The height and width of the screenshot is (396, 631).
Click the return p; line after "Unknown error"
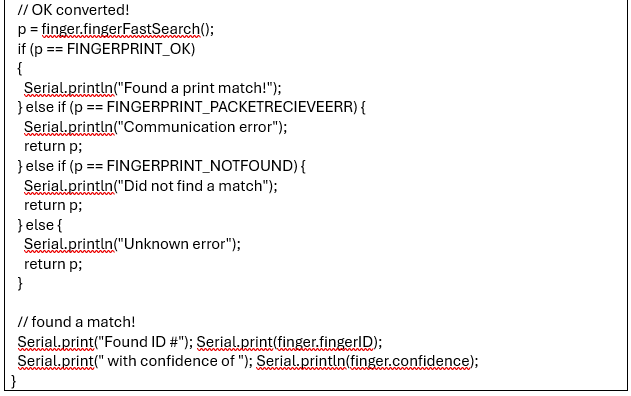(53, 264)
